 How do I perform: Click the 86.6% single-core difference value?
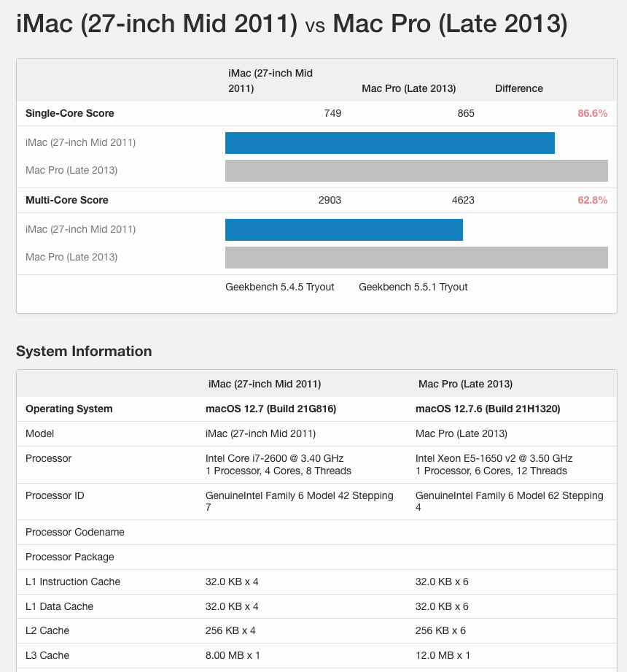pyautogui.click(x=592, y=113)
